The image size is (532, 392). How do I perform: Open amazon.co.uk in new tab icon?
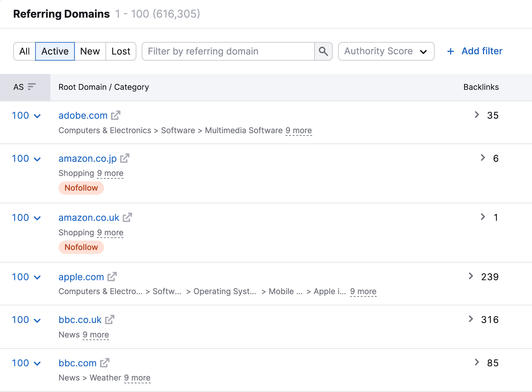(x=127, y=218)
